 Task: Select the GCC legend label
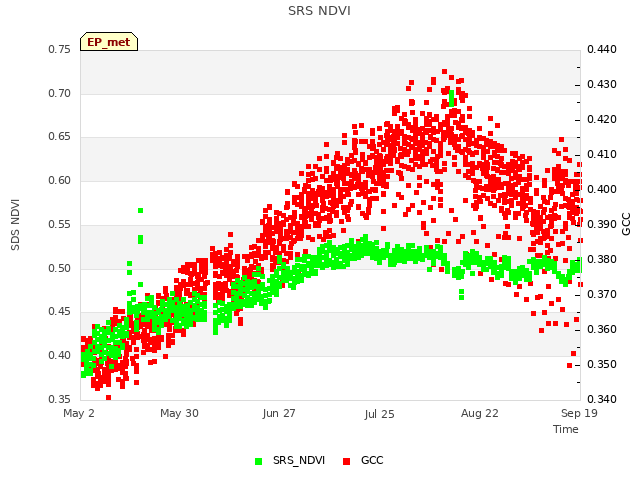(372, 460)
